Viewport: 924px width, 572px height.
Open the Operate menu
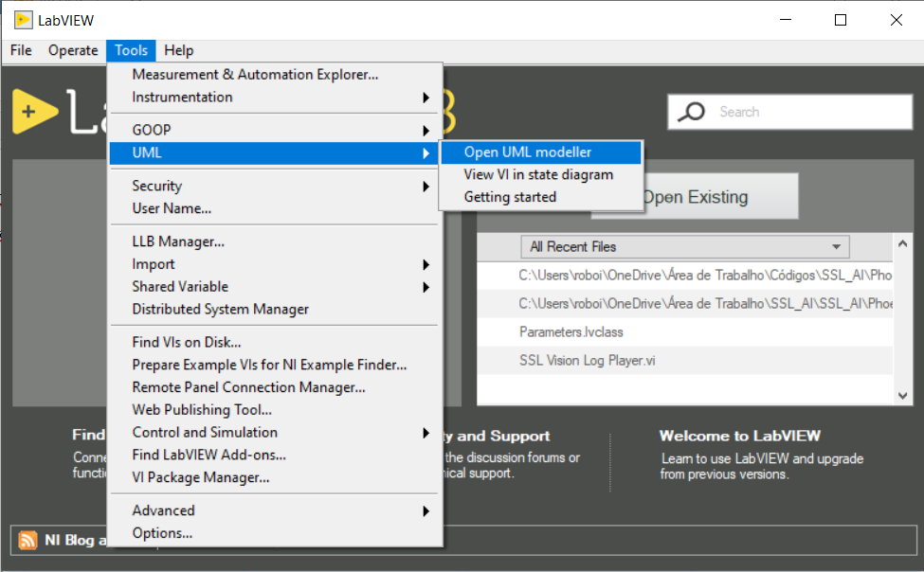(x=73, y=50)
